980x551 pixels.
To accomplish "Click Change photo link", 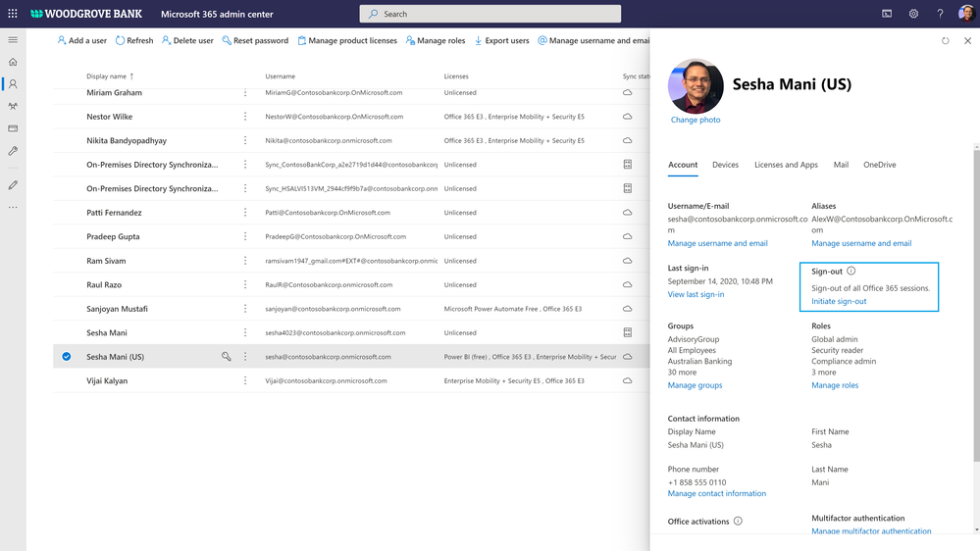I will click(695, 120).
